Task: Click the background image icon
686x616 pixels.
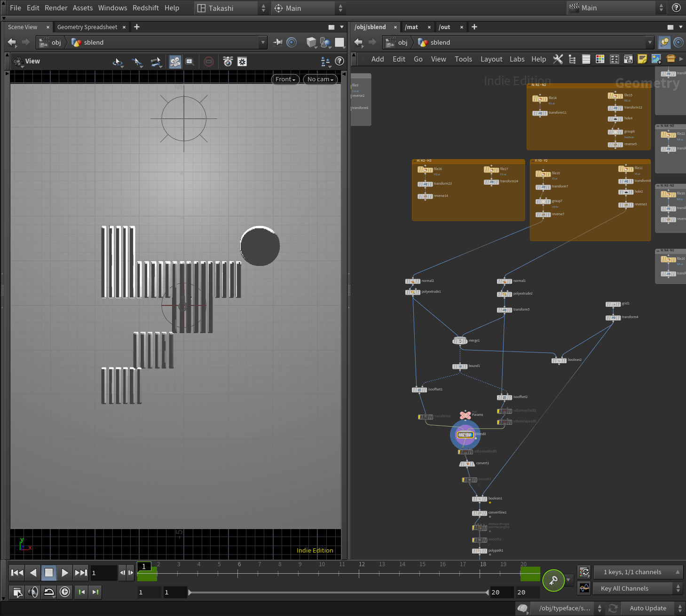Action: click(x=656, y=59)
